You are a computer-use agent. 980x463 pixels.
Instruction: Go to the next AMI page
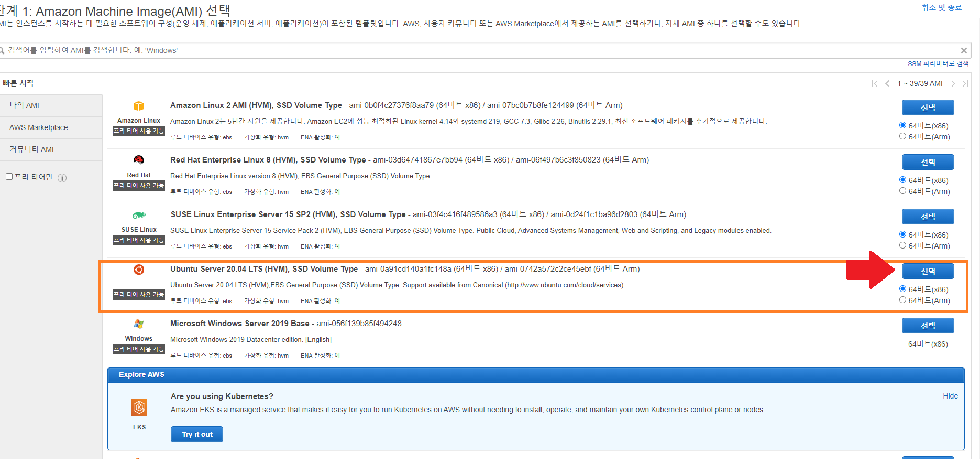953,84
